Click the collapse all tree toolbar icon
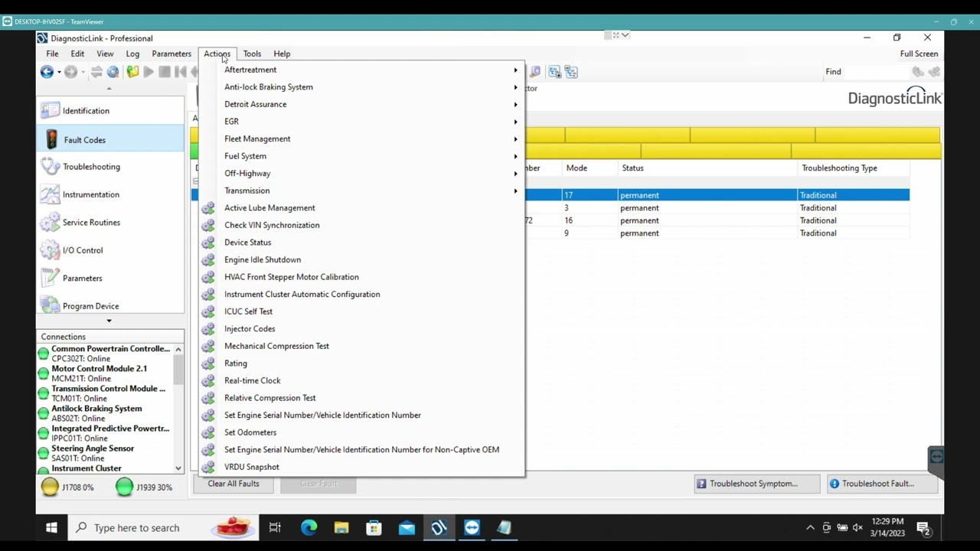 (x=572, y=72)
